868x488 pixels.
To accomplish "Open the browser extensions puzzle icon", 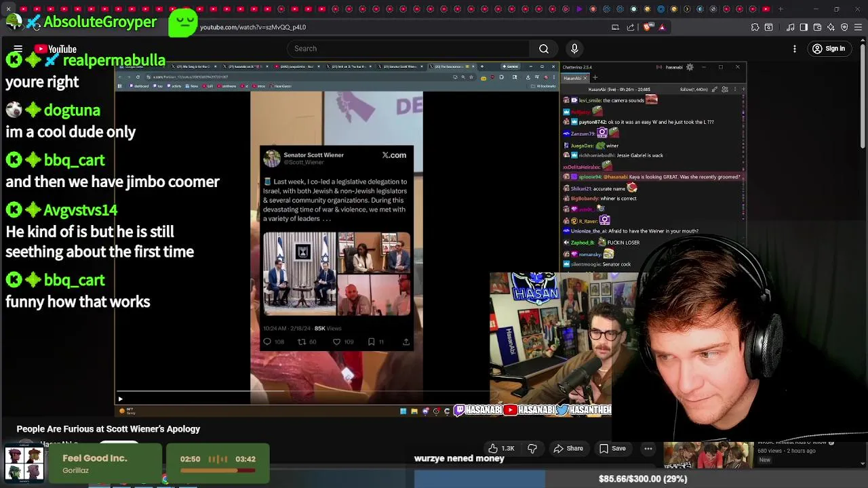I will click(x=755, y=27).
